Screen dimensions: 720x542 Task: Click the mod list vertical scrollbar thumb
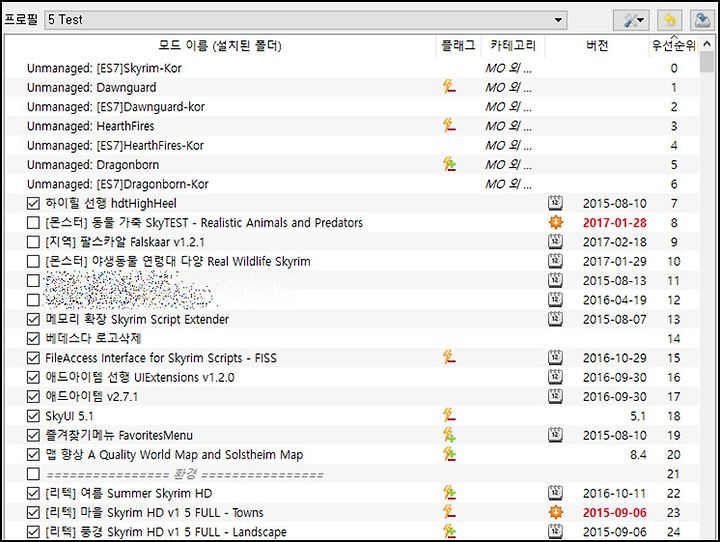pyautogui.click(x=707, y=62)
